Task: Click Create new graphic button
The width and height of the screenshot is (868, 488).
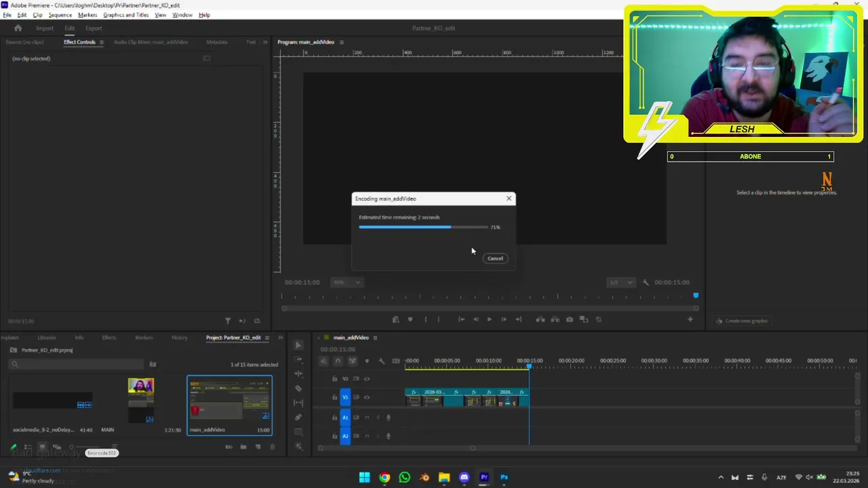Action: (742, 321)
